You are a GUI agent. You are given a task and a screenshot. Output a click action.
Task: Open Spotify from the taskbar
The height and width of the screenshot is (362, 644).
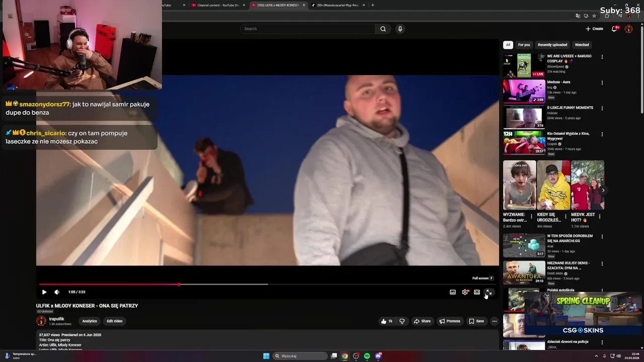point(367,356)
